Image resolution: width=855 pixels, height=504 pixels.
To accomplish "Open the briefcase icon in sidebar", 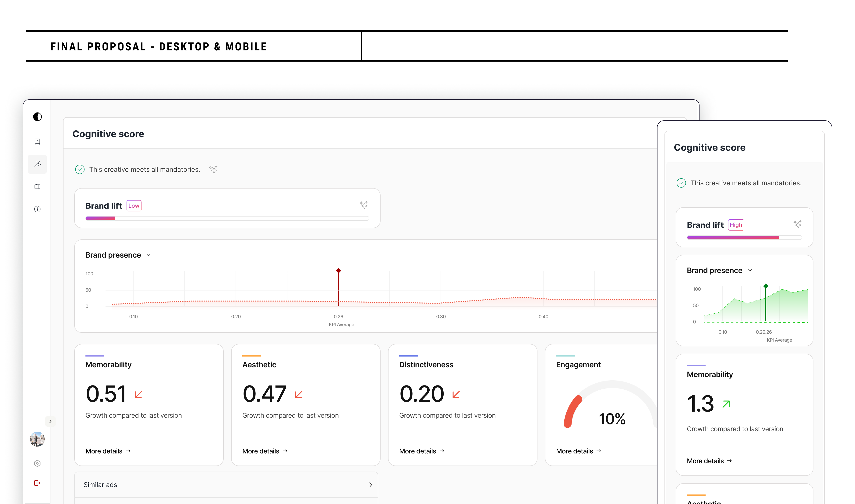I will tap(37, 186).
